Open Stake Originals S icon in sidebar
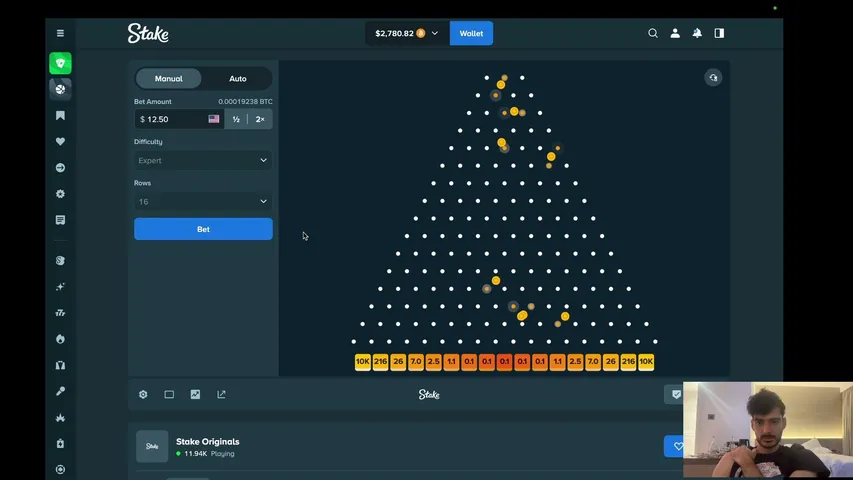The image size is (853, 480). click(60, 261)
